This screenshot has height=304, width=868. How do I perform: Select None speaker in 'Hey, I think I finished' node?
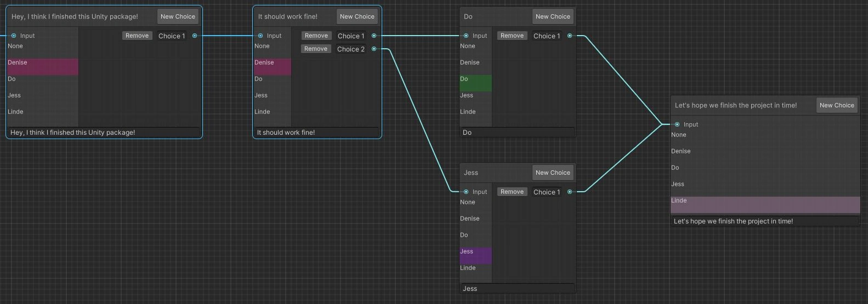pos(43,50)
